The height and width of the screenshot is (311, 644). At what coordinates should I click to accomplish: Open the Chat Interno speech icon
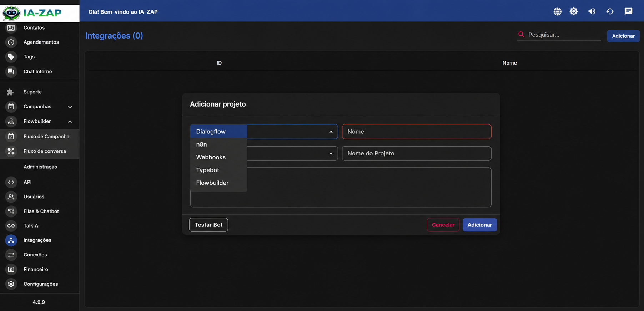(x=11, y=71)
